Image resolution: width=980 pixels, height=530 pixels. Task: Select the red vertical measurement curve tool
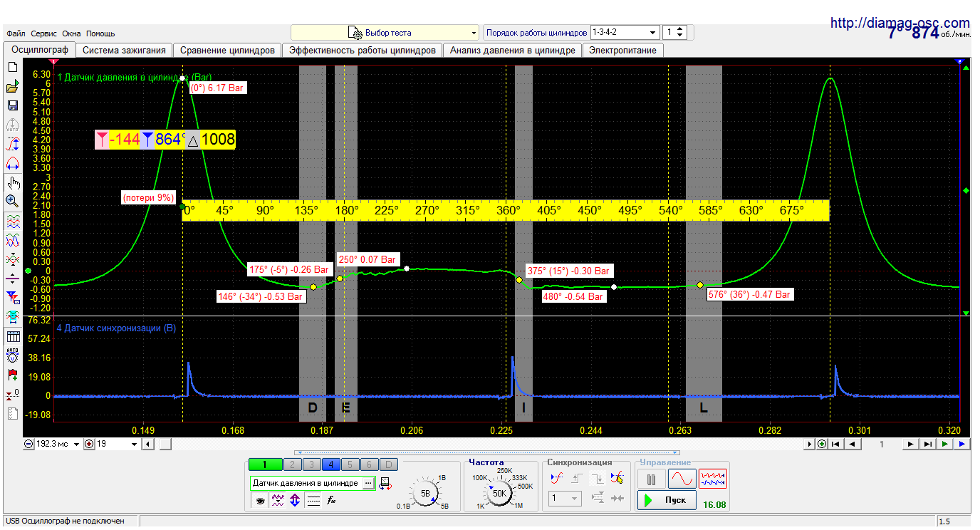click(12, 145)
